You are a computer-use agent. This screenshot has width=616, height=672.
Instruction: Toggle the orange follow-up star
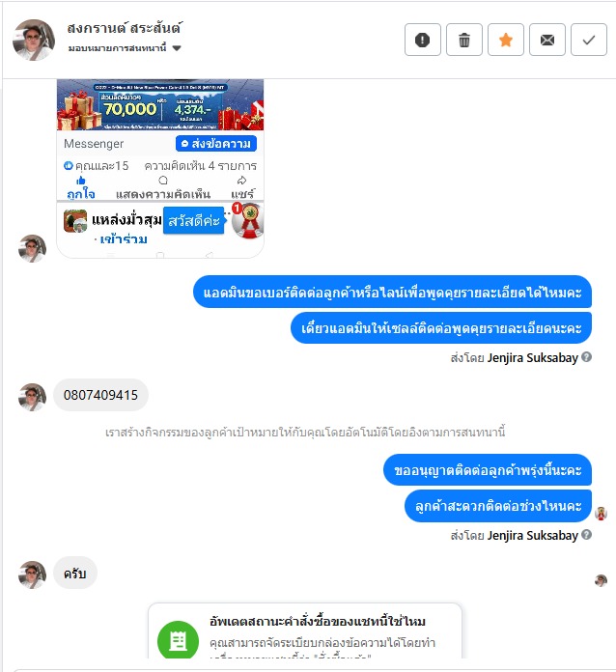[x=505, y=40]
